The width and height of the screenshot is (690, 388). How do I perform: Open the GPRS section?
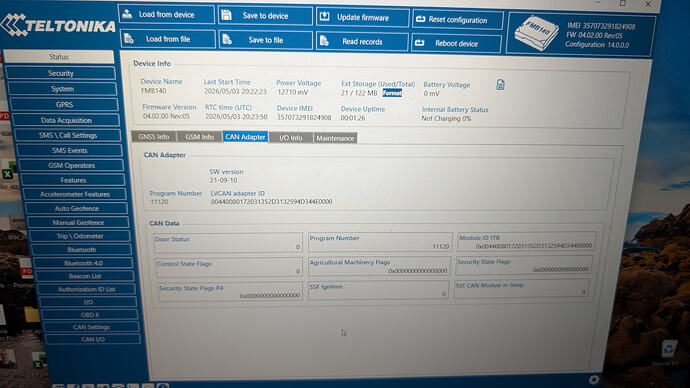[64, 105]
